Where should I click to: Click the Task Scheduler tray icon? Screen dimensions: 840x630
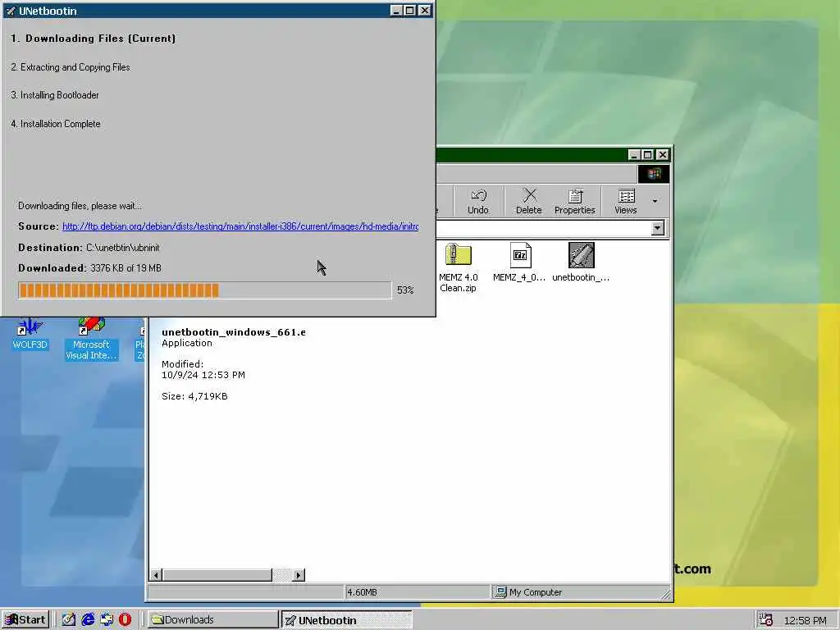(x=766, y=620)
